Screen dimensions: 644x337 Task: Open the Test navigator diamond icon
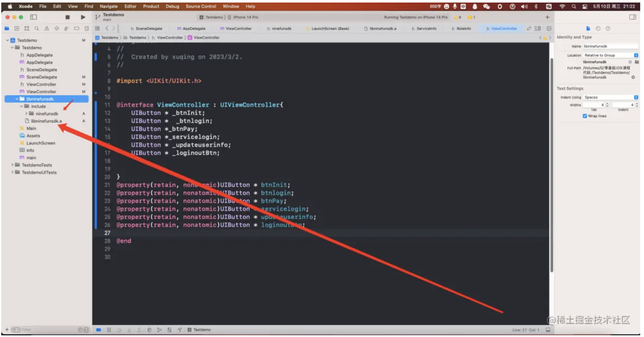[x=57, y=28]
